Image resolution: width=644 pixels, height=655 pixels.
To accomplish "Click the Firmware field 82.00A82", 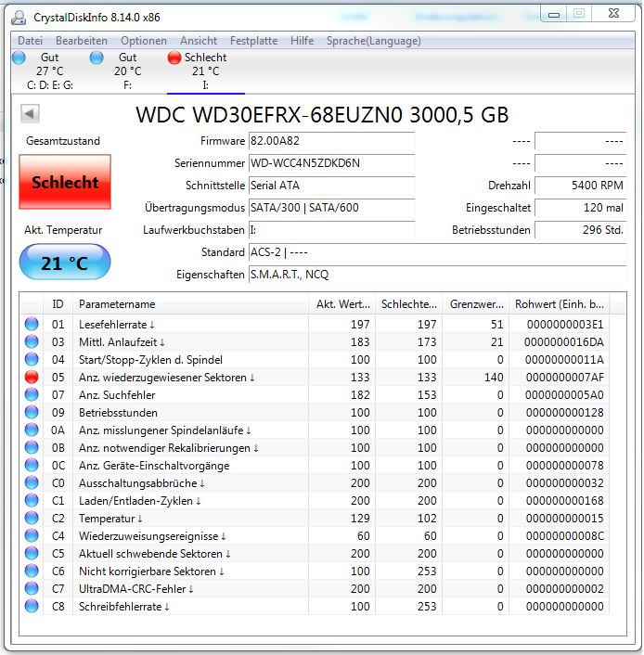I will (332, 141).
